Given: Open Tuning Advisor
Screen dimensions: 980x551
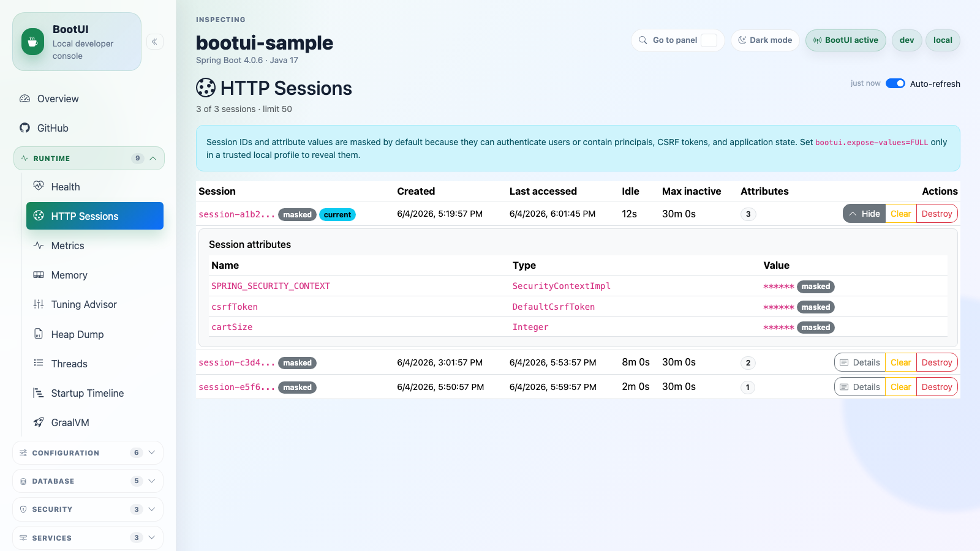Looking at the screenshot, I should pos(95,304).
